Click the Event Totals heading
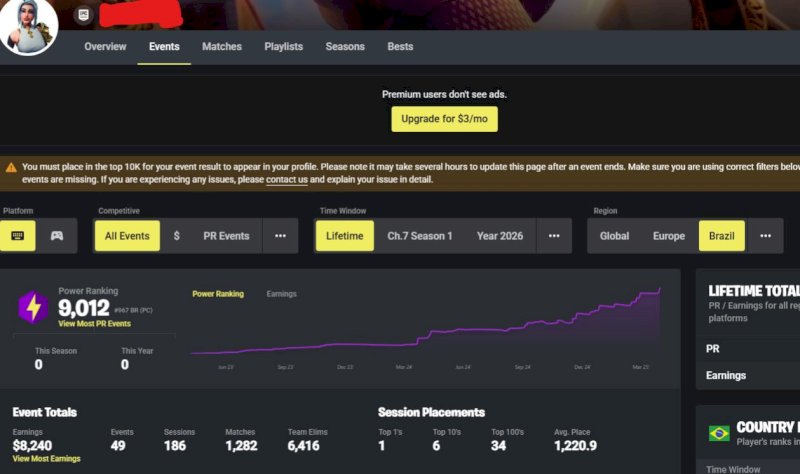 click(x=45, y=412)
